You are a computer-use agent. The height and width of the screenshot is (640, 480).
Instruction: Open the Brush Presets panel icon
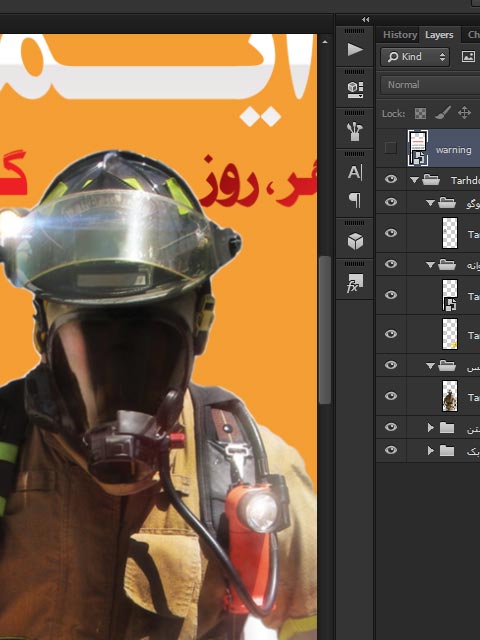355,131
